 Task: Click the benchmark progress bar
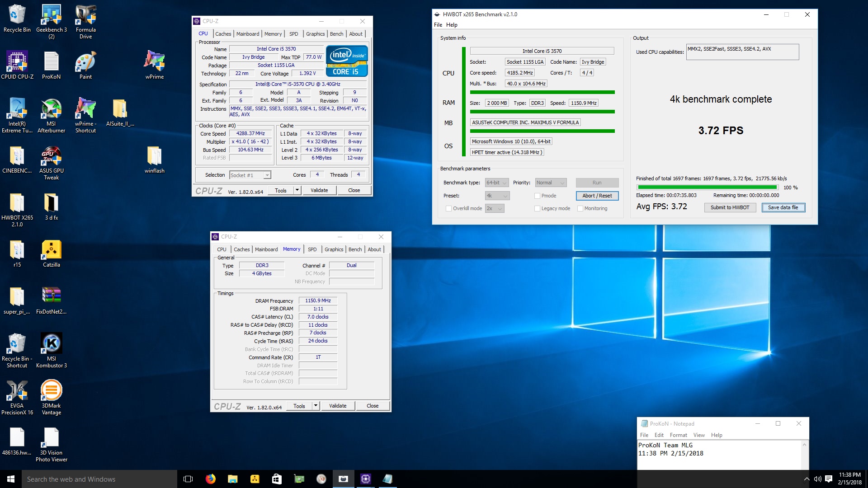(708, 187)
